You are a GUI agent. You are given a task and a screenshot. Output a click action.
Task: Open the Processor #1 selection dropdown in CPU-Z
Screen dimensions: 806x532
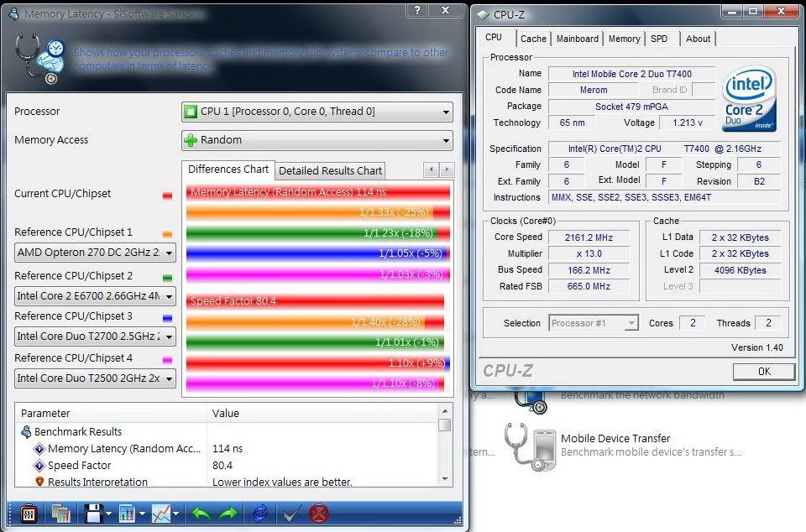(x=594, y=323)
